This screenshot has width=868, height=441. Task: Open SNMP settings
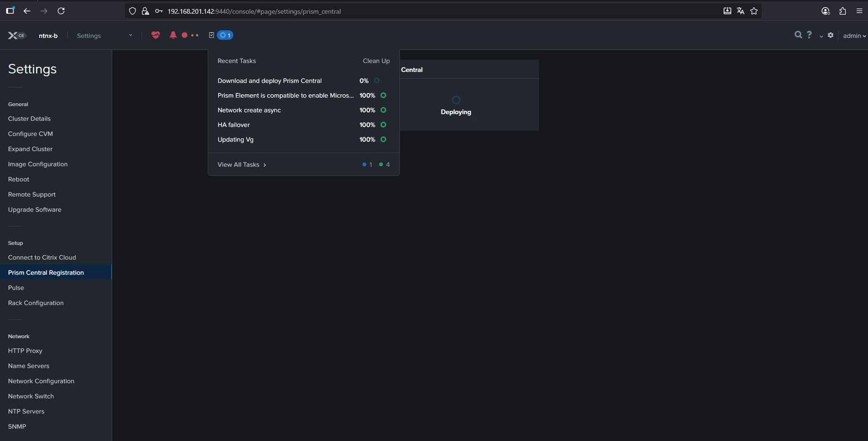pos(17,426)
